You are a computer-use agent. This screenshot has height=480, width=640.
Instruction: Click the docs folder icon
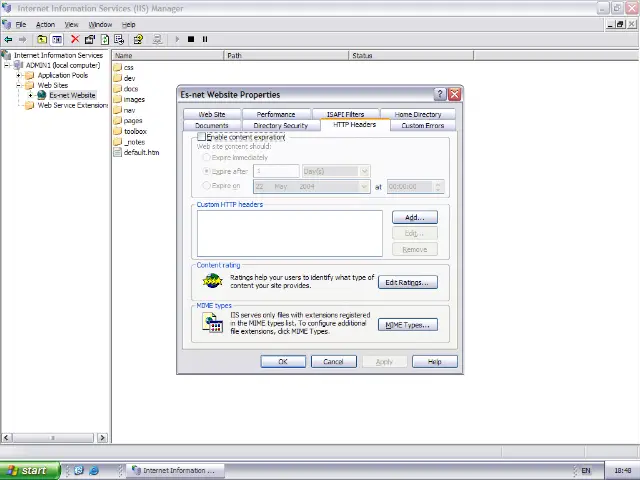pos(118,88)
